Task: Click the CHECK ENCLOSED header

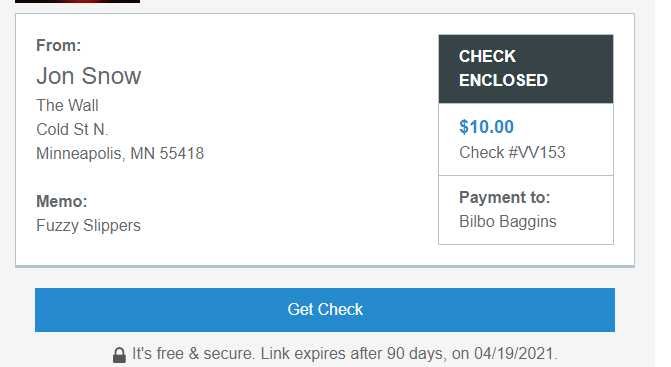Action: 526,69
